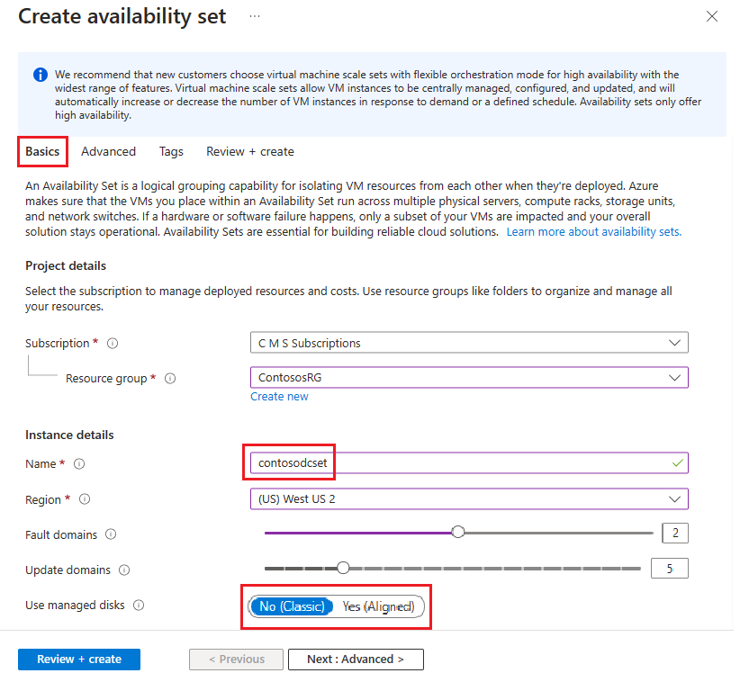
Task: Open the Tags tab
Action: (x=170, y=151)
